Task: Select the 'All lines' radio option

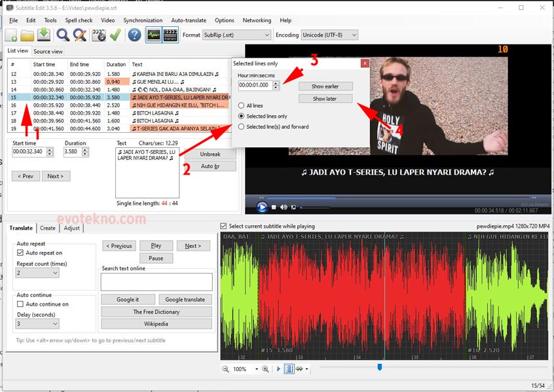Action: point(242,105)
